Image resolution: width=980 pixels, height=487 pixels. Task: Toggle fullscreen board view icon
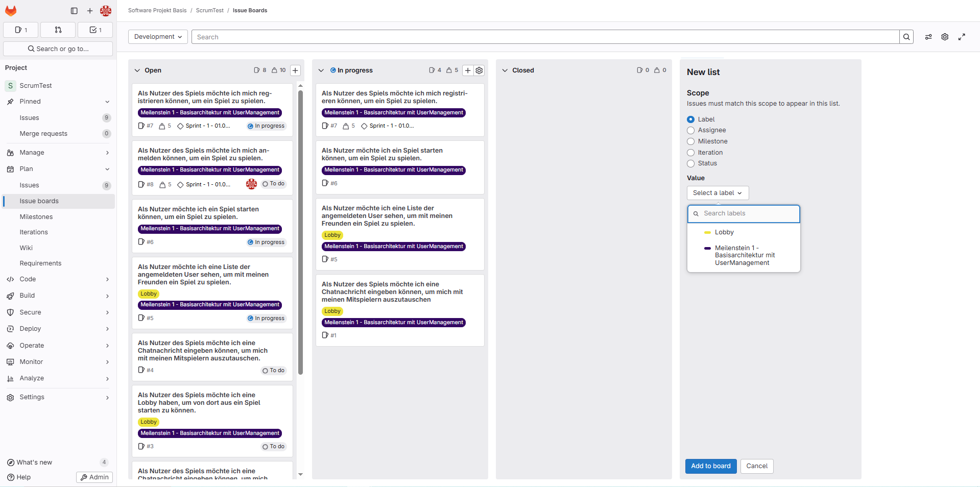click(x=962, y=37)
